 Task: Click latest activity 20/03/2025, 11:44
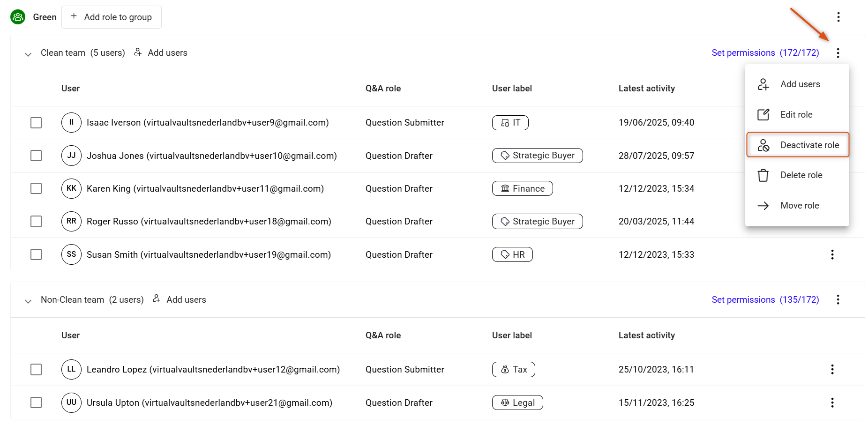(x=656, y=221)
